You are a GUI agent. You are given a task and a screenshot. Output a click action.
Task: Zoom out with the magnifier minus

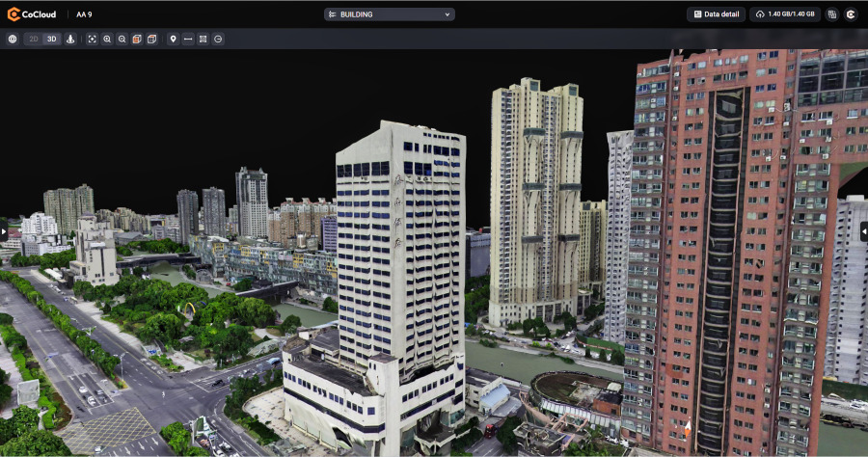click(122, 39)
